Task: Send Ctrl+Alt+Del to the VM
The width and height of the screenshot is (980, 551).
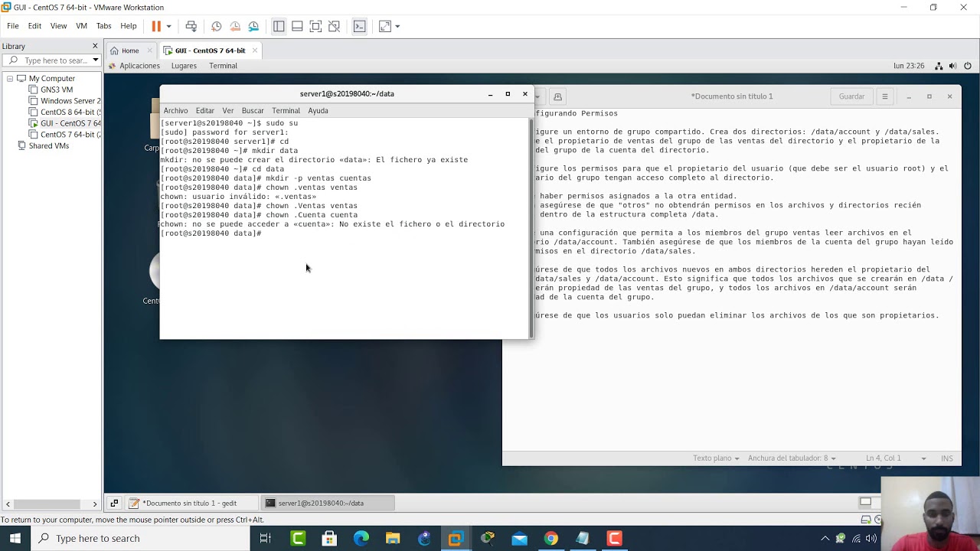Action: coord(191,26)
